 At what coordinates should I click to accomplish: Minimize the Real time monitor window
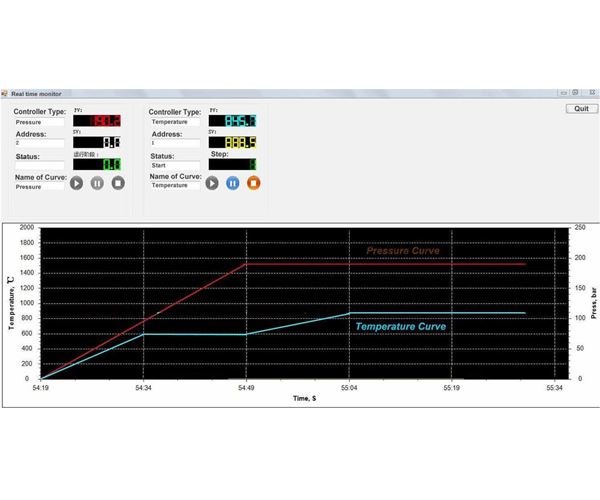(563, 93)
